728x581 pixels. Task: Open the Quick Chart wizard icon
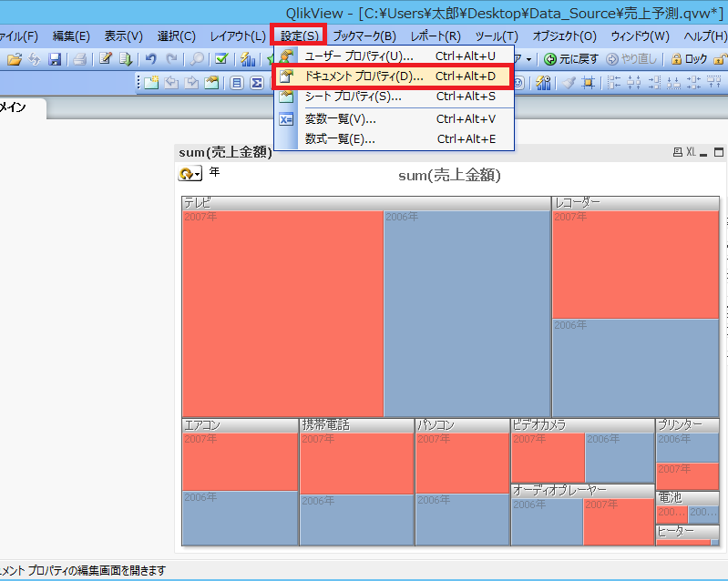tap(247, 59)
